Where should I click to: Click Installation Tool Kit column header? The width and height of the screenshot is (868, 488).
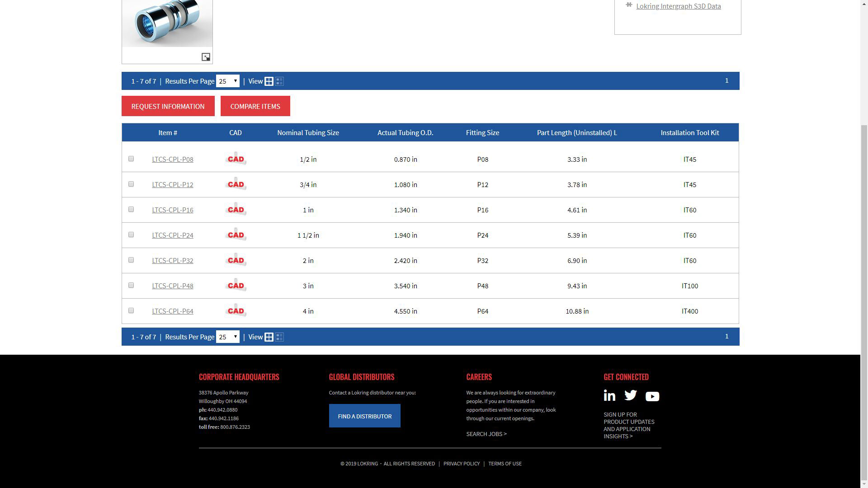point(689,133)
